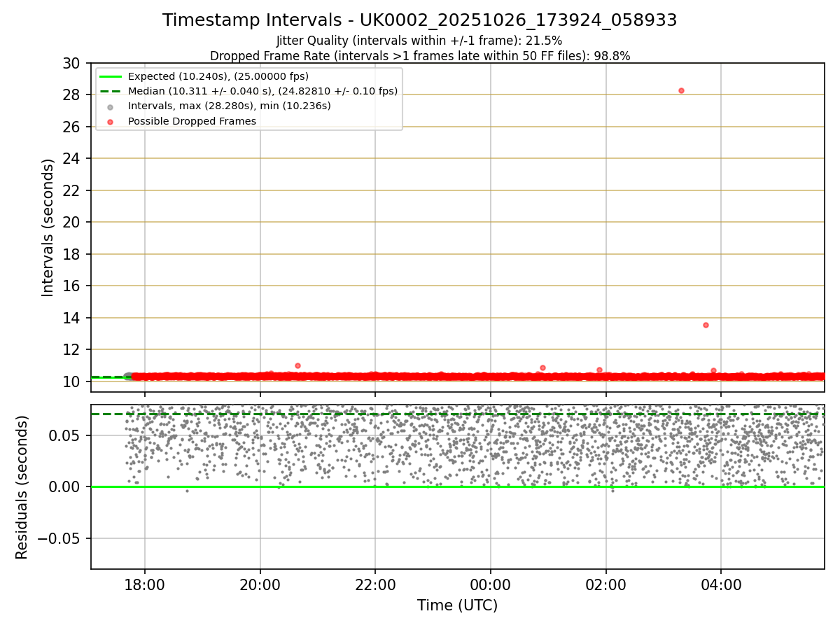Click the 'Dropped Frame Rate' 98.8% subtitle line
The height and width of the screenshot is (630, 840).
click(x=419, y=56)
